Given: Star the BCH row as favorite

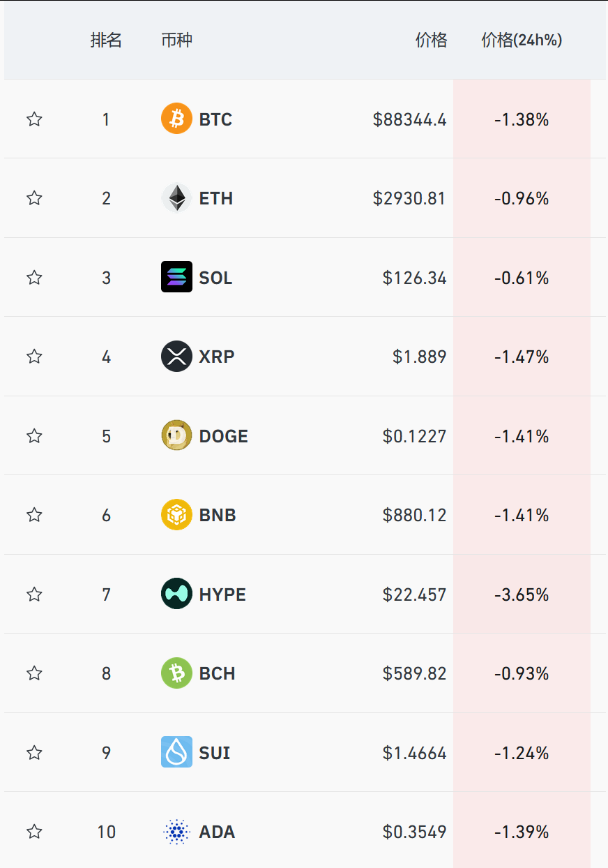Looking at the screenshot, I should pos(34,673).
